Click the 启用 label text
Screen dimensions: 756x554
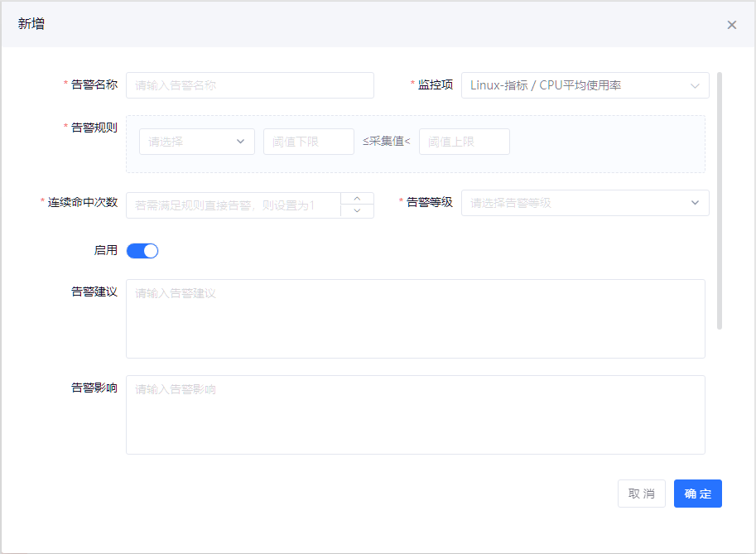tap(106, 250)
